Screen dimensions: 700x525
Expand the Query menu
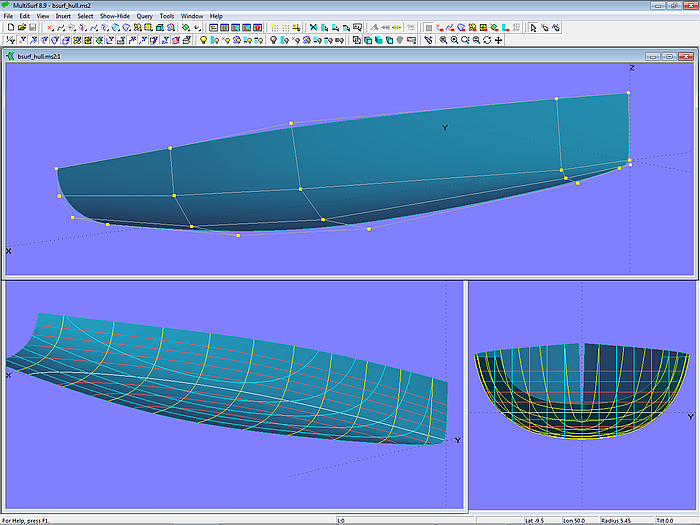click(145, 16)
